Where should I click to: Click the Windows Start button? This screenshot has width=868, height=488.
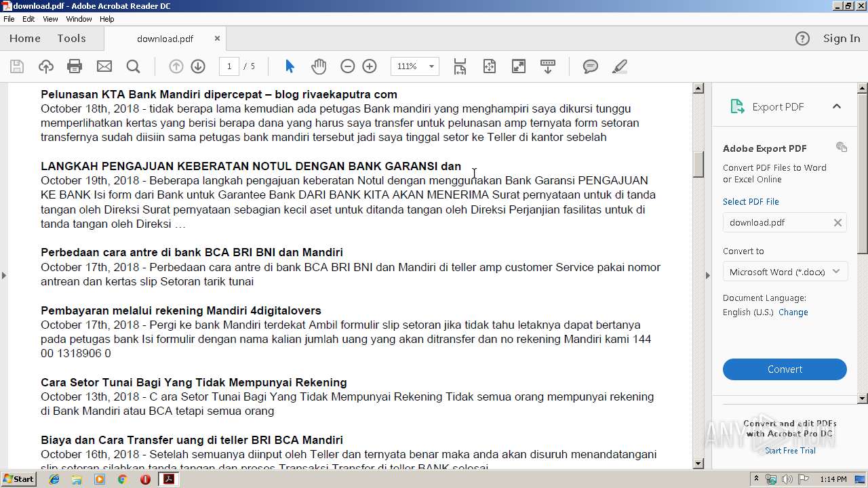(x=18, y=479)
